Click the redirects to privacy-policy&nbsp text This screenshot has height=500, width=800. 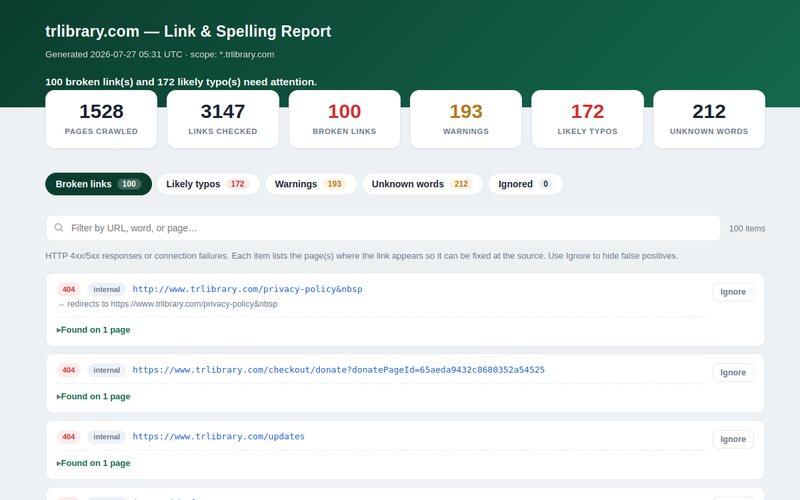[x=167, y=304]
